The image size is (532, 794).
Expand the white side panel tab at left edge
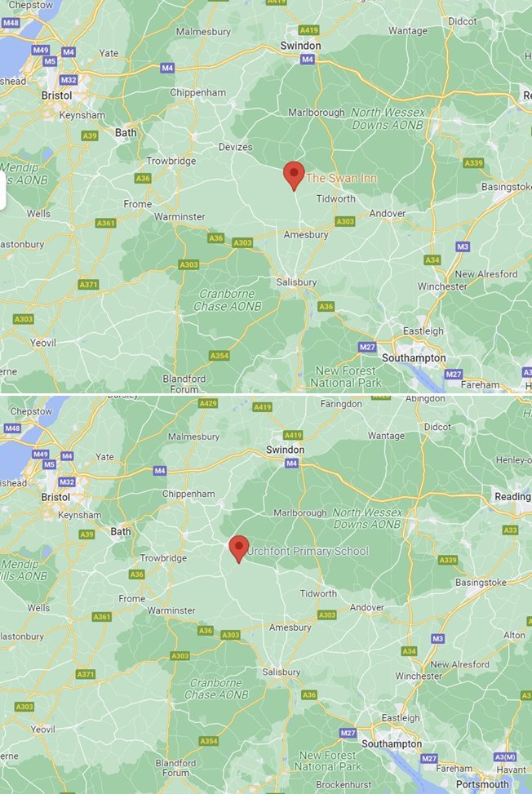point(2,190)
